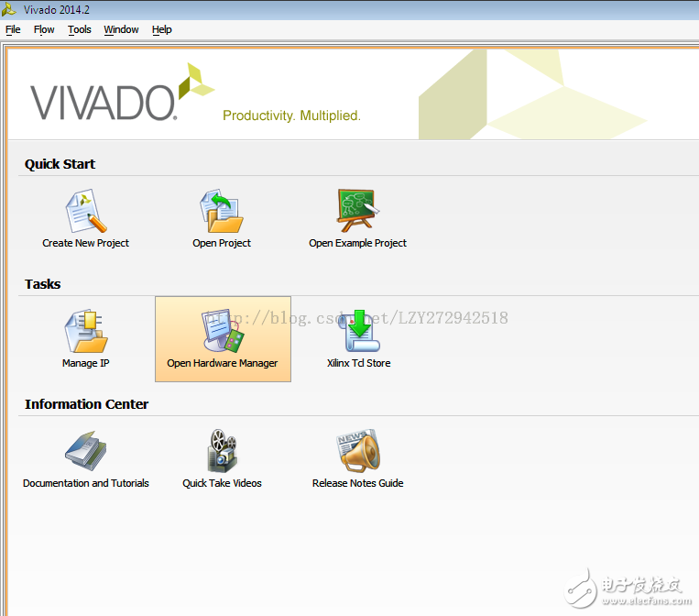
Task: Open the Window menu
Action: point(121,29)
